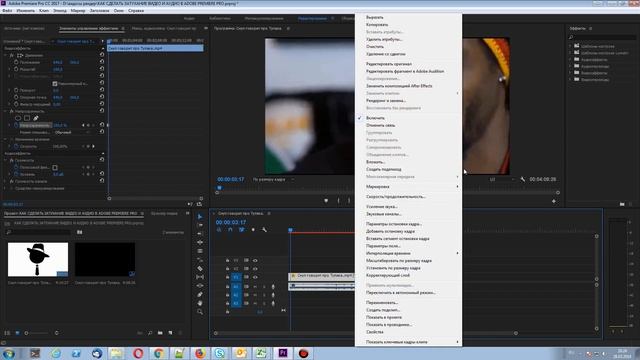The height and width of the screenshot is (360, 640).
Task: Select the Razor tool
Action: (200, 268)
